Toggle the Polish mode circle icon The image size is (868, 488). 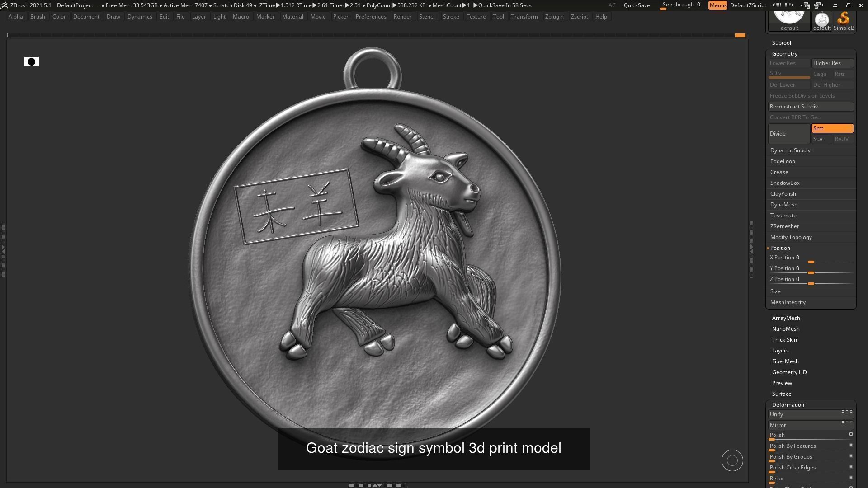click(x=851, y=434)
